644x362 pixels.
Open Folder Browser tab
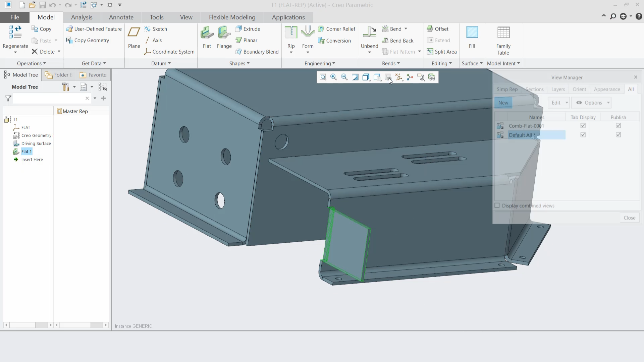click(x=59, y=75)
